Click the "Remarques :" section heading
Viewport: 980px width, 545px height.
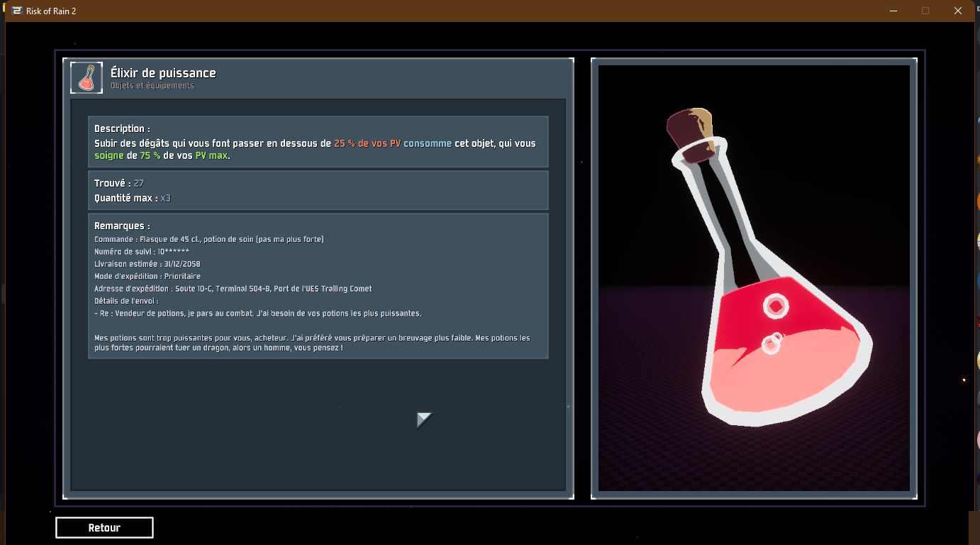[x=122, y=226]
